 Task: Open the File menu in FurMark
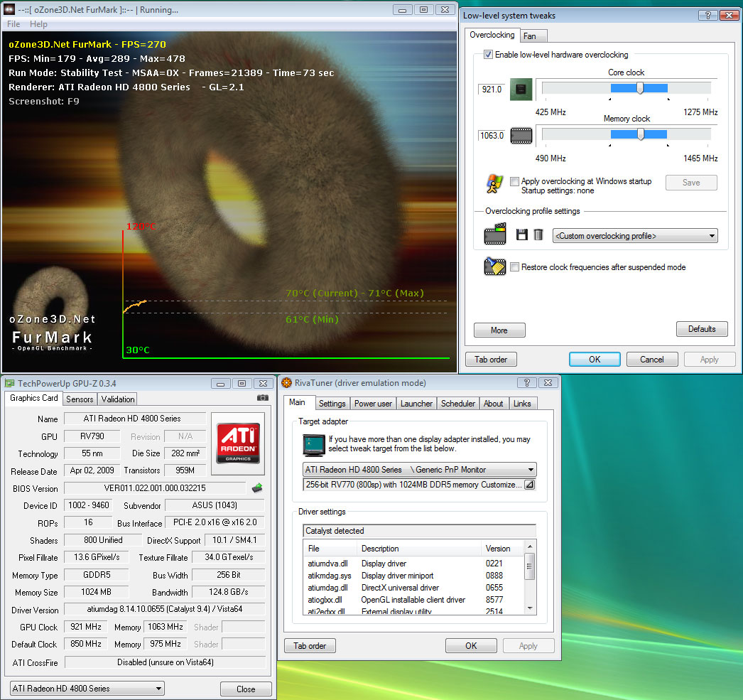click(x=13, y=24)
